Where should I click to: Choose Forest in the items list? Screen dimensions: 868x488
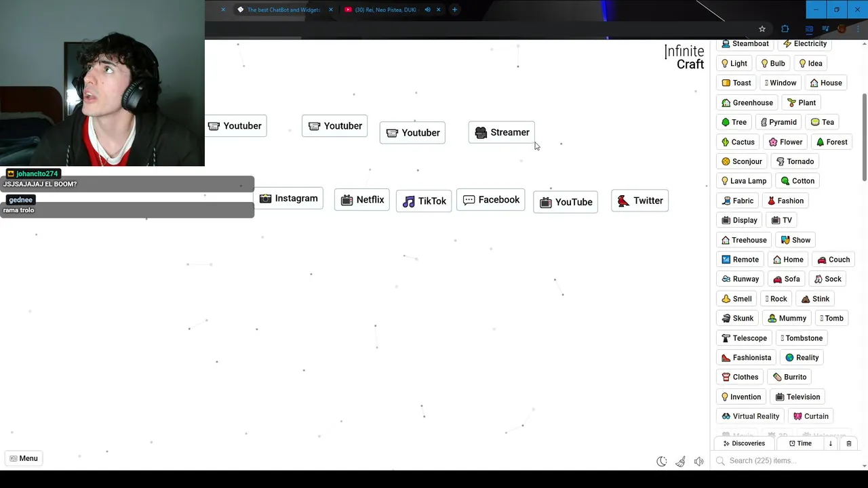coord(832,142)
